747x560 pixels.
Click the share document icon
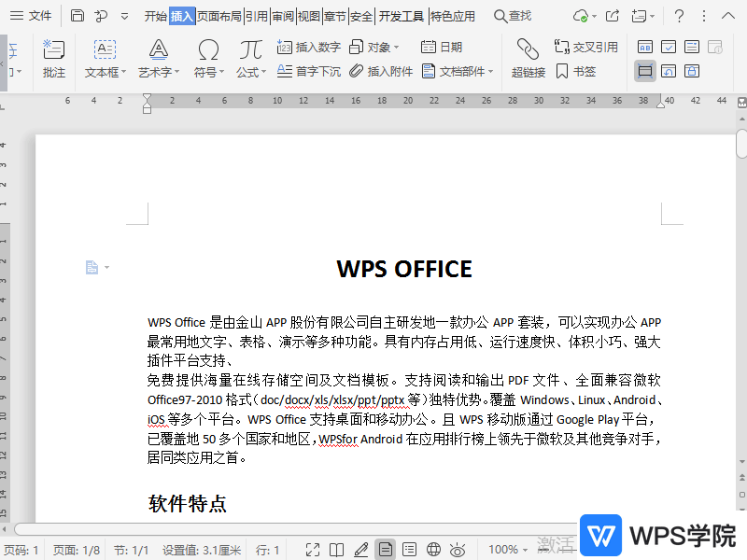pyautogui.click(x=613, y=16)
